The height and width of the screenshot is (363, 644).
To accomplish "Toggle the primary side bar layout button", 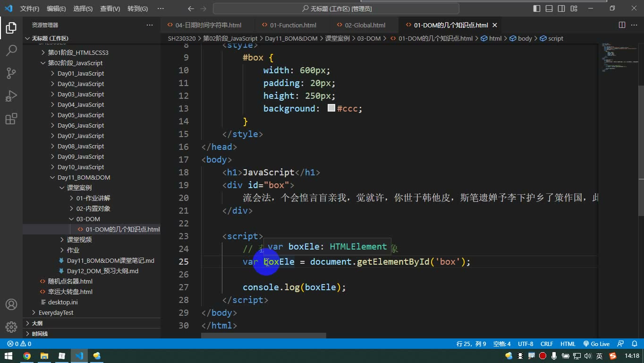I will point(537,9).
